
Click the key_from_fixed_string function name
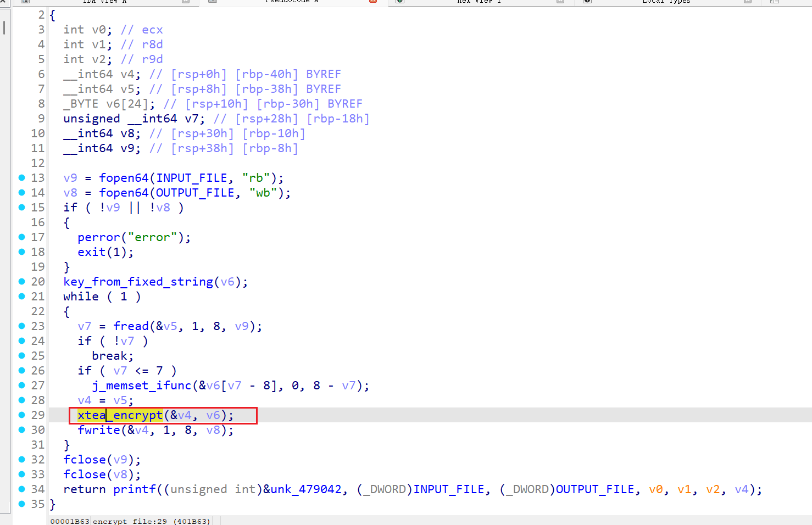click(138, 282)
